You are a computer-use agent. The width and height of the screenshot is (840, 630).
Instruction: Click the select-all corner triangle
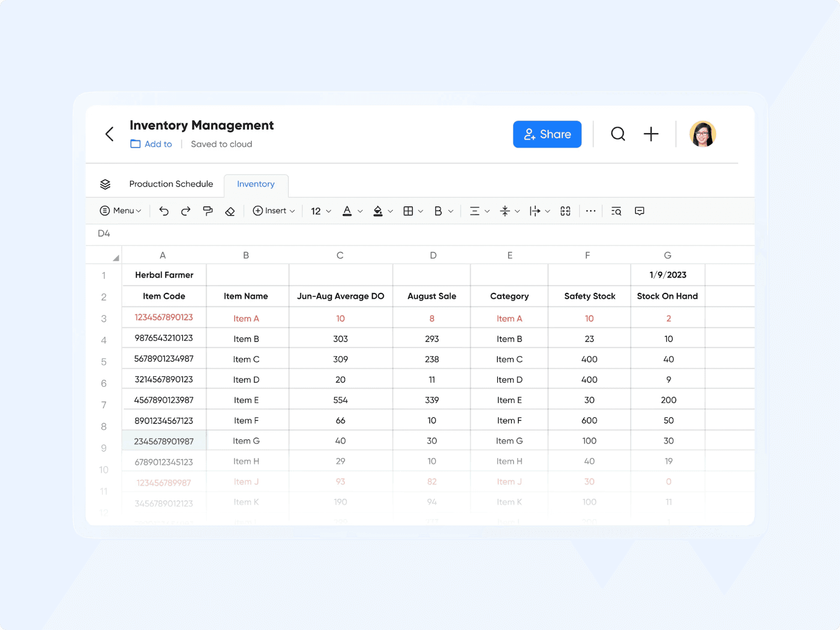116,258
